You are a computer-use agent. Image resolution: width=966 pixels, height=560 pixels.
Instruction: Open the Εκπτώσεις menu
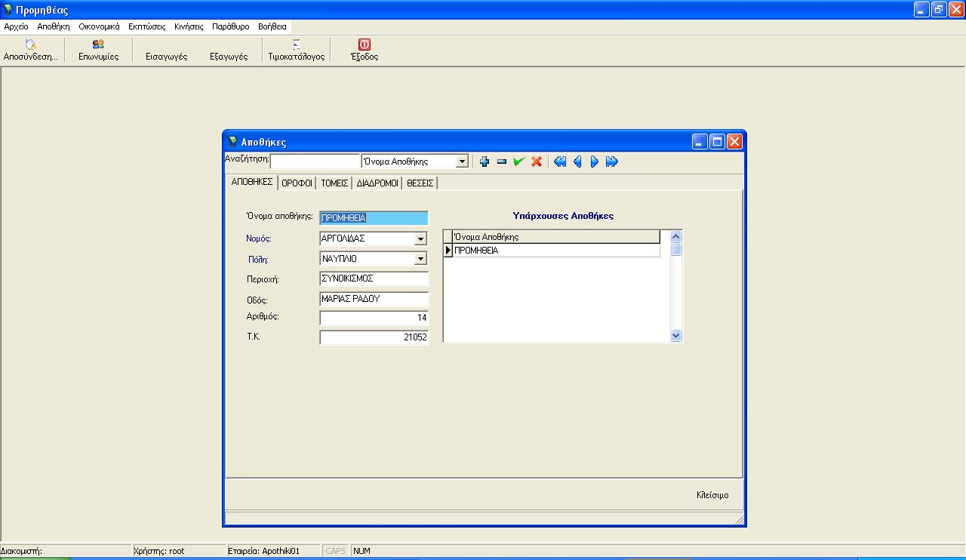click(147, 26)
